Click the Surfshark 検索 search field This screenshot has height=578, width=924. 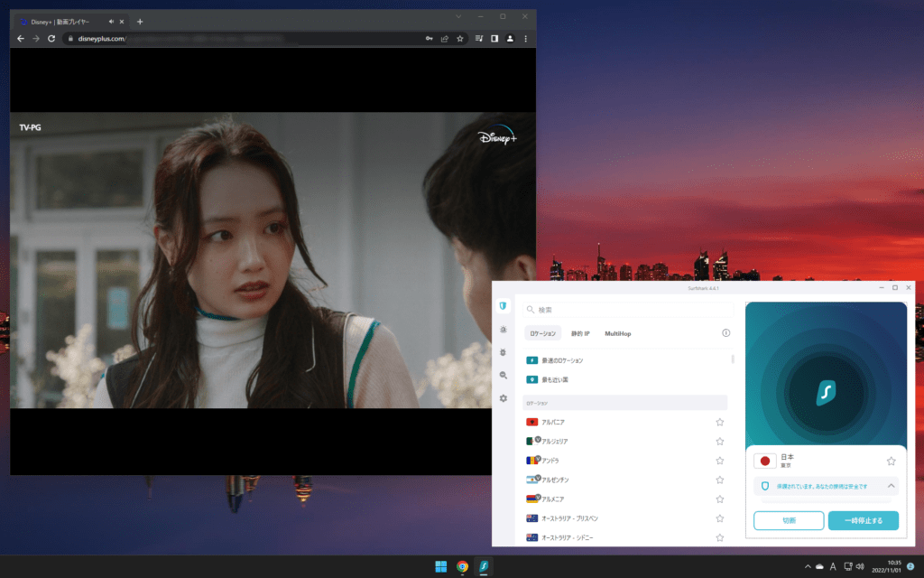pos(628,310)
